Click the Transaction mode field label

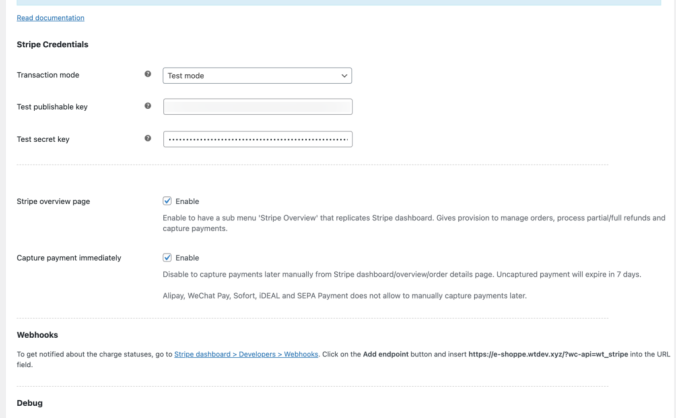click(x=48, y=75)
